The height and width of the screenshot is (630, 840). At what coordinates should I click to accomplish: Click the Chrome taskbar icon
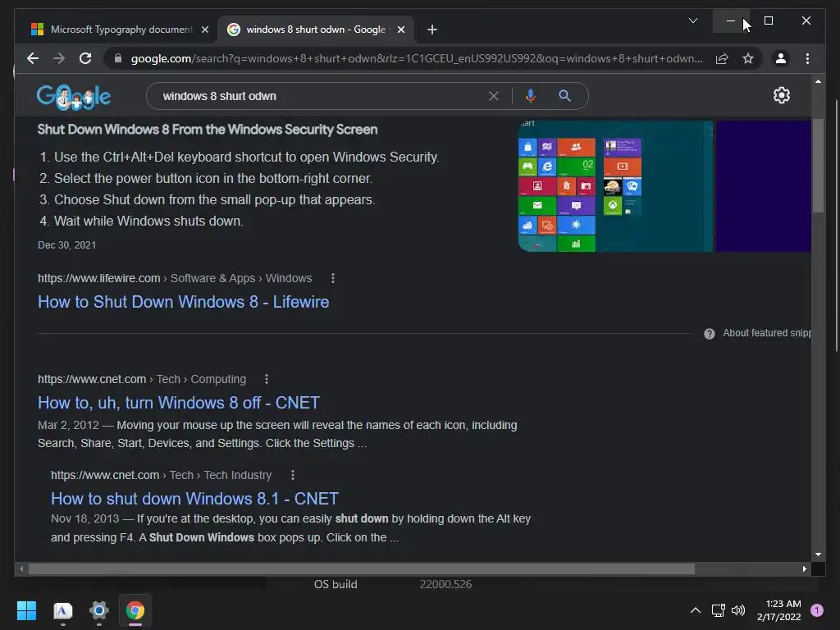tap(135, 610)
